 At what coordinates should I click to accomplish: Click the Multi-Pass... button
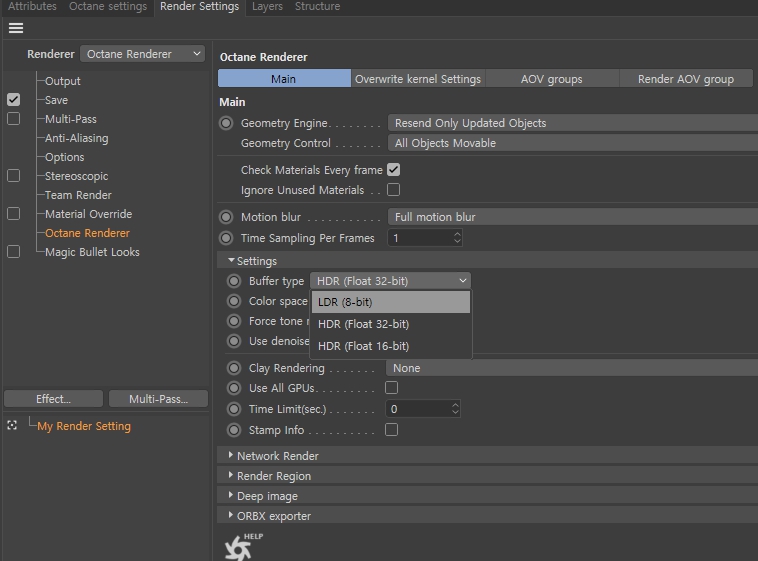tap(159, 399)
